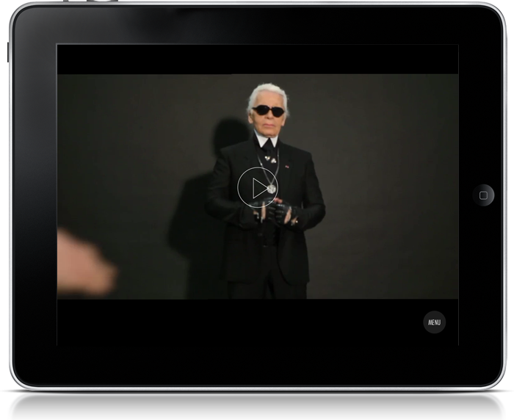Screen dimensions: 514x420
Task: Tap the iPad home button
Action: click(x=483, y=195)
